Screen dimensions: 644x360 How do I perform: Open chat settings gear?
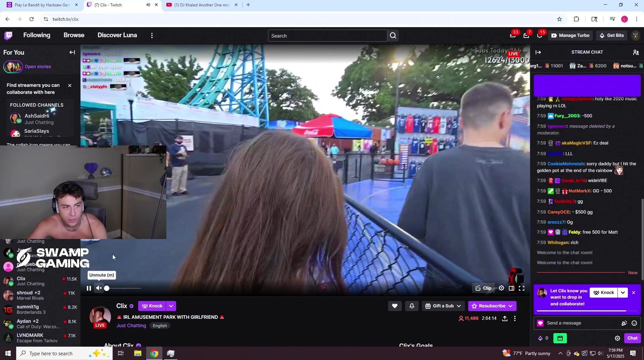tap(617, 338)
